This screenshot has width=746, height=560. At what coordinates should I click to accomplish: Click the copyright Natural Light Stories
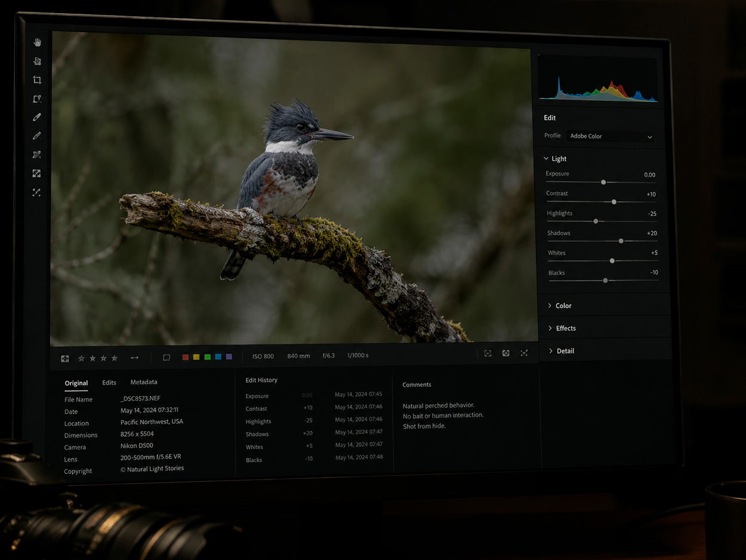152,469
